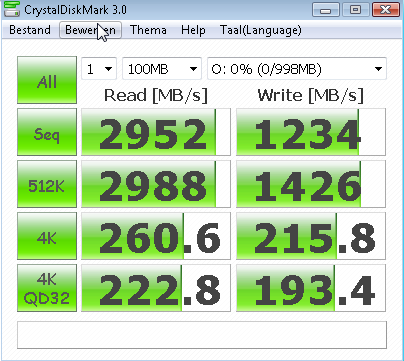Maximize the CrystalDiskMark window
The width and height of the screenshot is (404, 361).
pos(355,10)
